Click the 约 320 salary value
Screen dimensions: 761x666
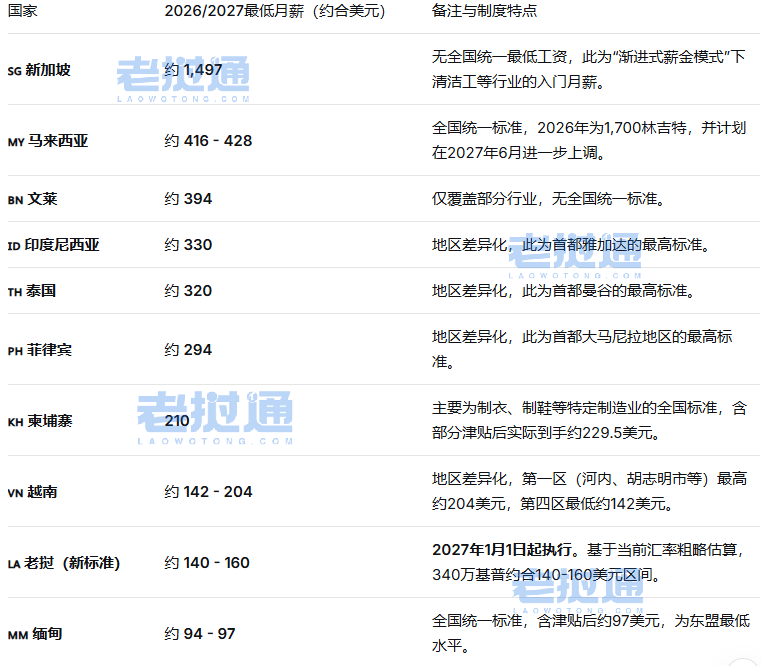pos(188,291)
